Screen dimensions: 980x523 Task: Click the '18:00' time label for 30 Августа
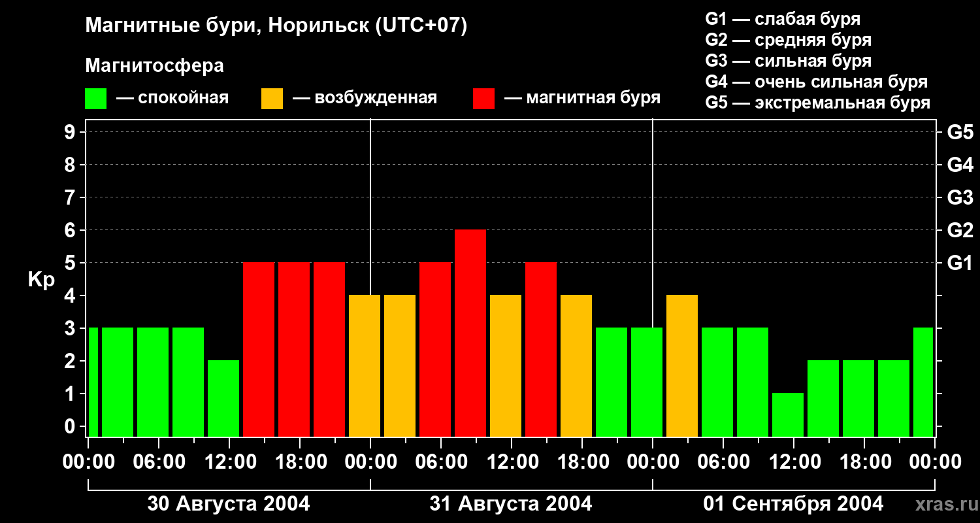pos(301,462)
